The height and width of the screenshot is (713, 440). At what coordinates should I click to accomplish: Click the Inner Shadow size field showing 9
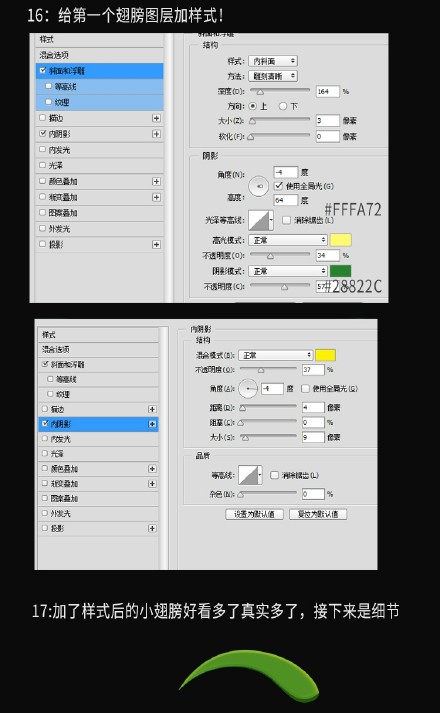click(313, 437)
